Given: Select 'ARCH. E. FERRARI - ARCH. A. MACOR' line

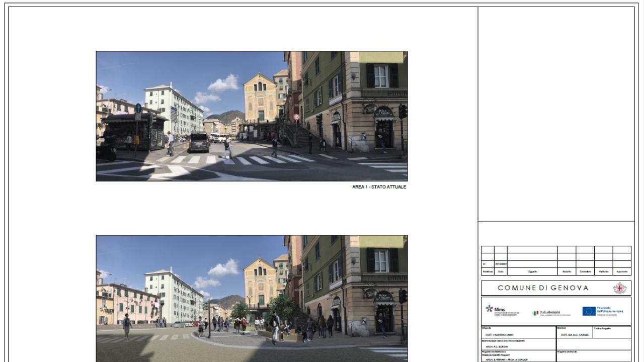Looking at the screenshot, I should (x=506, y=359).
